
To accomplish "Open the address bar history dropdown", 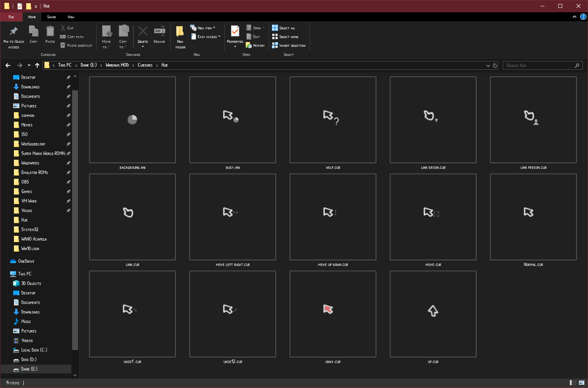I will 487,65.
